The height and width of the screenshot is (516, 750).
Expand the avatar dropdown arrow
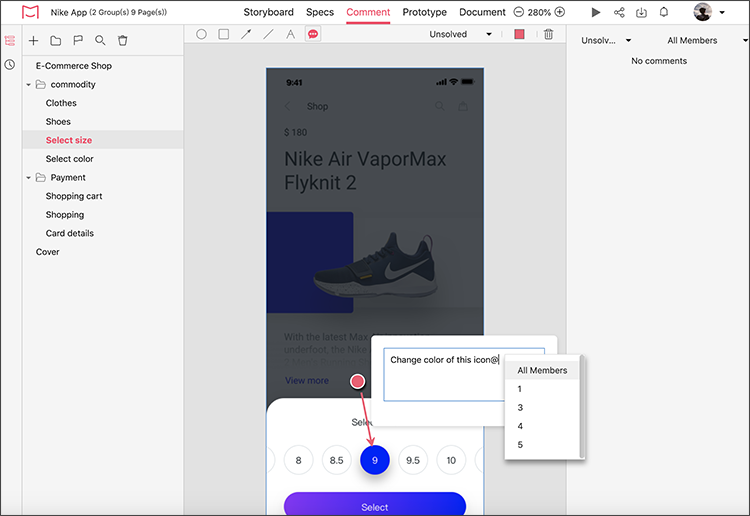click(x=722, y=12)
